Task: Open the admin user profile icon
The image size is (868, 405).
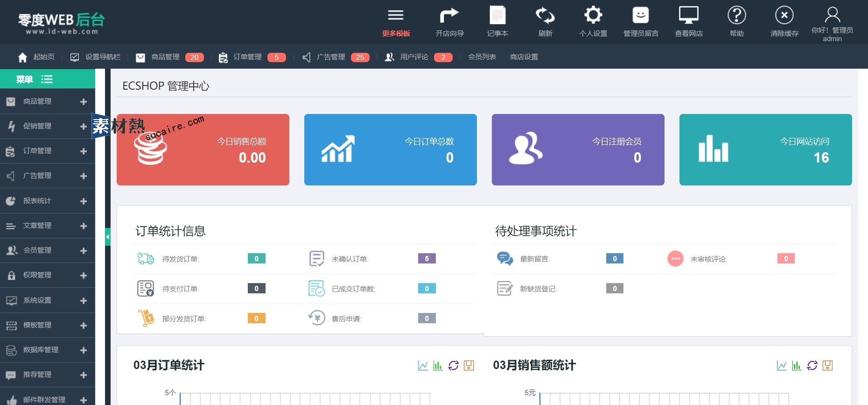Action: [x=833, y=15]
